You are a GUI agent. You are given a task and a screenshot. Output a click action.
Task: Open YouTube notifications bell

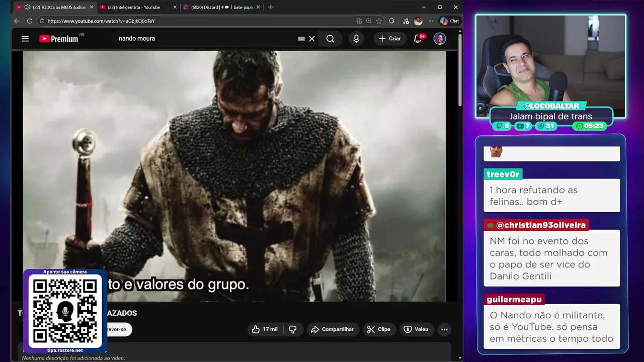(x=418, y=39)
